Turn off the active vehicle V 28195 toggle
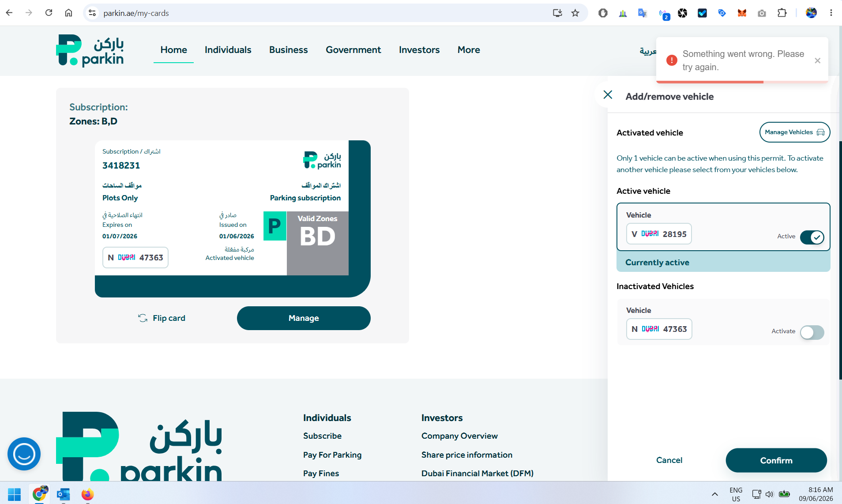The image size is (842, 504). click(x=812, y=237)
